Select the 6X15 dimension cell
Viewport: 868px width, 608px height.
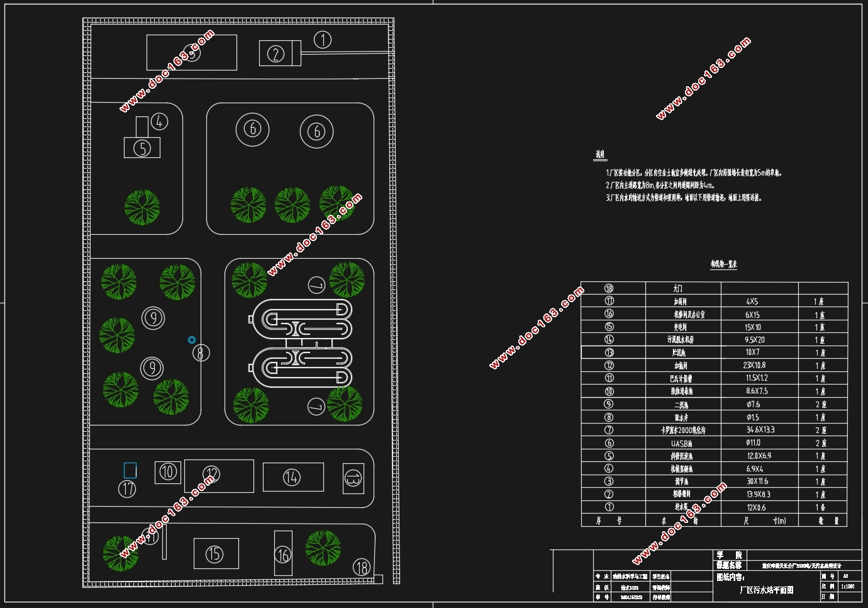pos(759,314)
